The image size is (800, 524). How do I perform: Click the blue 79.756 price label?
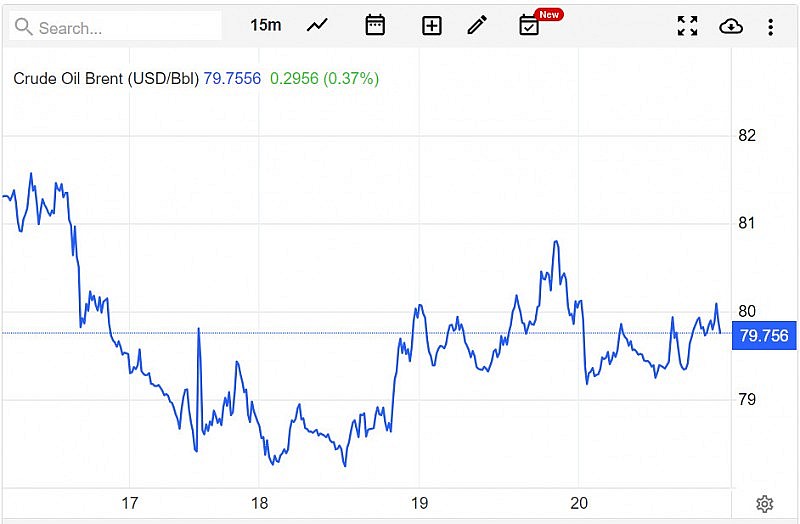(763, 336)
